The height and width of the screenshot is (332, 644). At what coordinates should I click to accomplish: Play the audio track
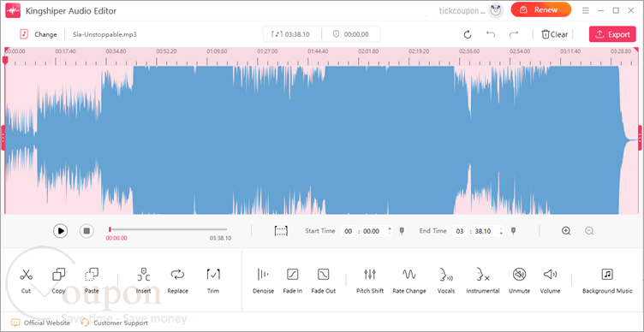coord(60,231)
